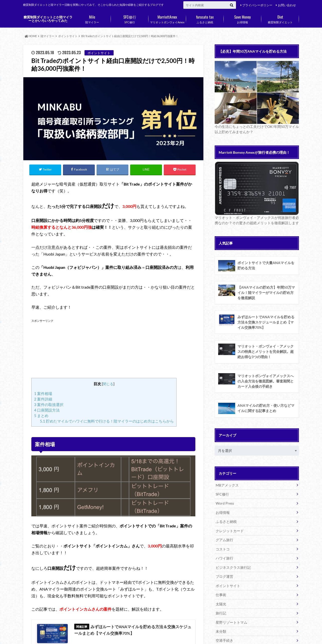Open ANAマイルの貯め方・使い方 article

tap(257, 408)
